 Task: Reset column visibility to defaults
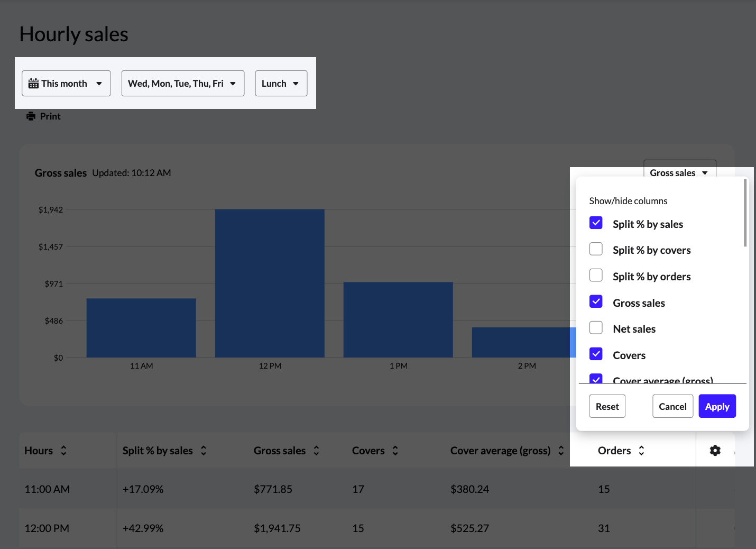(x=607, y=406)
